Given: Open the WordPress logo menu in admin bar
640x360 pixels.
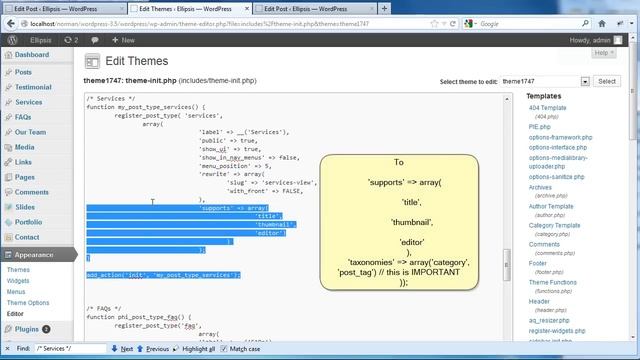Looking at the screenshot, I should click(x=12, y=40).
